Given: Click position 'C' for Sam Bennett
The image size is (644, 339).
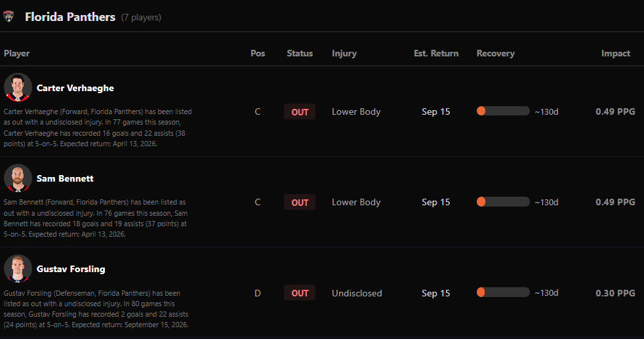Looking at the screenshot, I should click(258, 203).
